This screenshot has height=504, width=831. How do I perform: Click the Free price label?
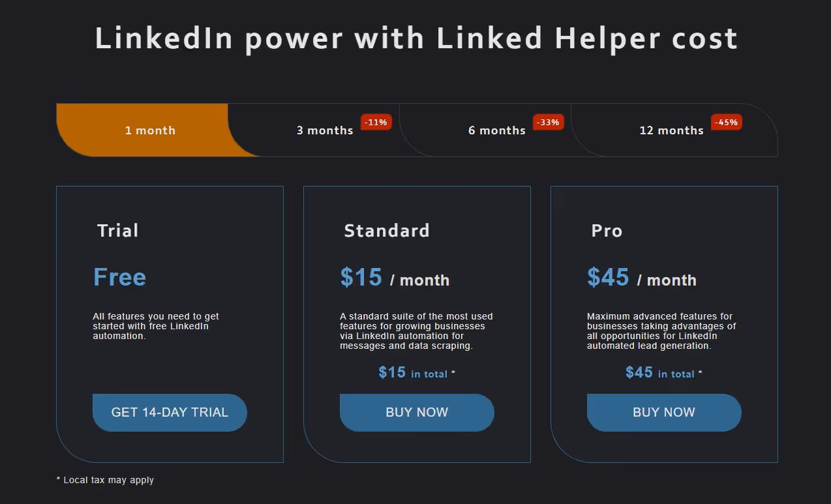coord(119,276)
